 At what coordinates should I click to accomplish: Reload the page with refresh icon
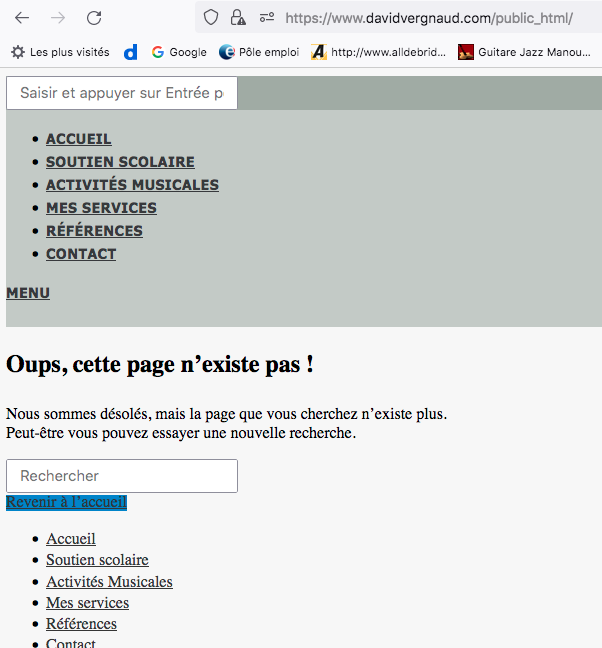94,18
